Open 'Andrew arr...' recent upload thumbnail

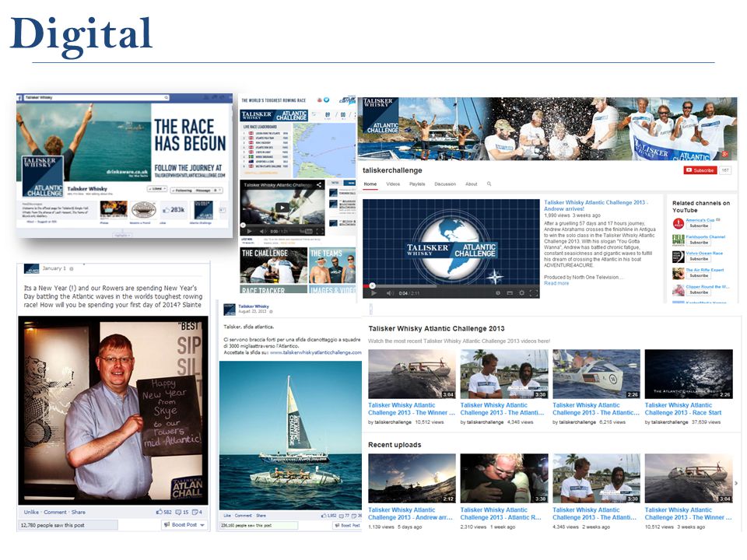[412, 478]
